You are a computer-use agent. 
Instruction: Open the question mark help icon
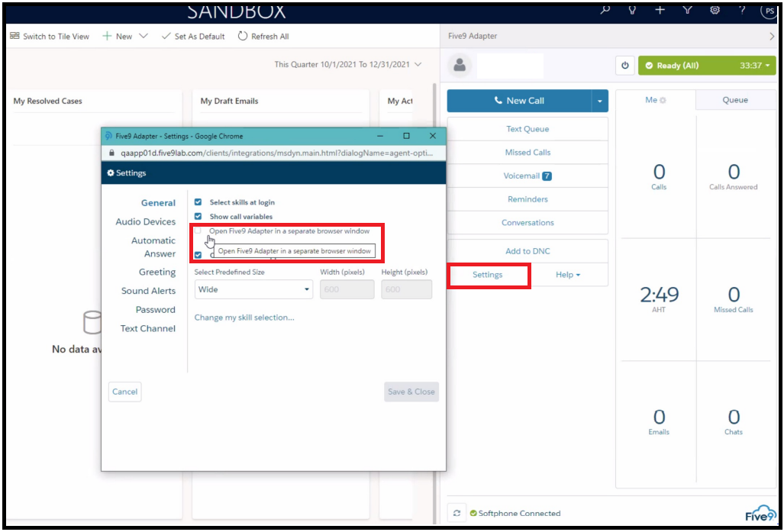743,9
